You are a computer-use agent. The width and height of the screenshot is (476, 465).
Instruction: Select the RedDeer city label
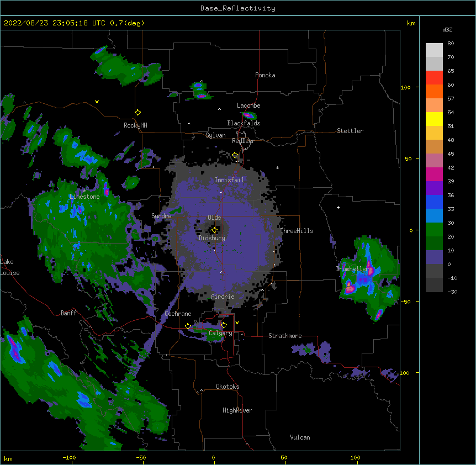(x=243, y=141)
